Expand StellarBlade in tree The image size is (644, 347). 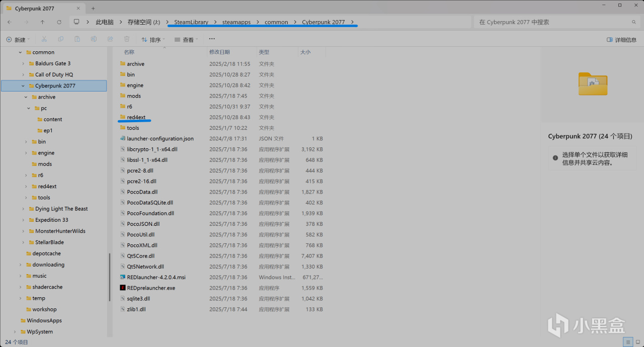pos(23,242)
